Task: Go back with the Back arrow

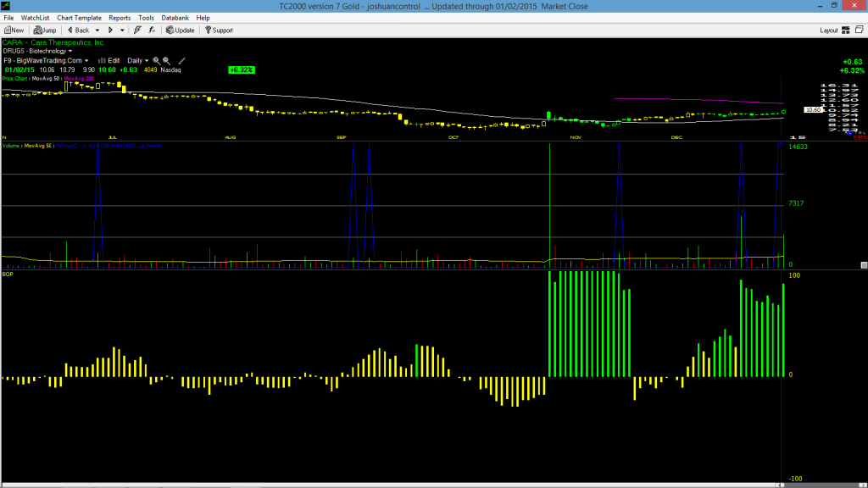Action: 78,30
